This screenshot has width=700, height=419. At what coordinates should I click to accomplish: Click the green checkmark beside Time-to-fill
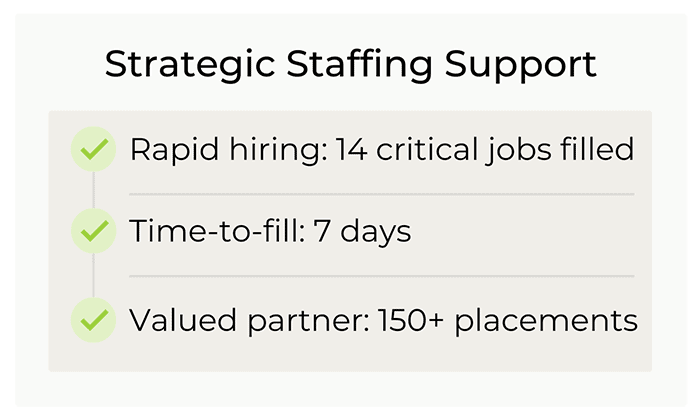(94, 231)
